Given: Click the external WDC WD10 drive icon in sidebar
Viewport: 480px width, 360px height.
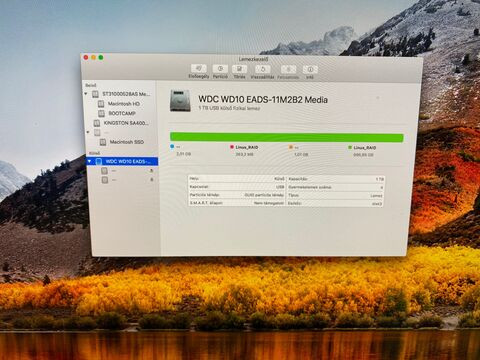Looking at the screenshot, I should point(99,162).
